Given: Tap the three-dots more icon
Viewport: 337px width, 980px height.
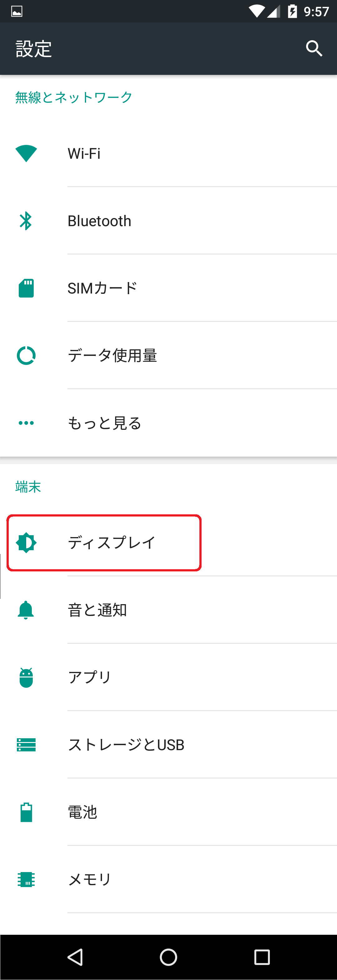Looking at the screenshot, I should pos(26,423).
